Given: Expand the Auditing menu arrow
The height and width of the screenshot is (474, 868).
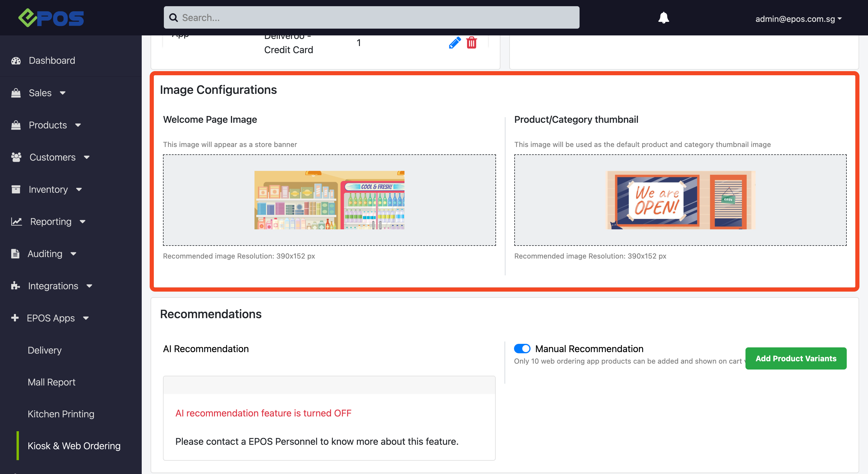Looking at the screenshot, I should pyautogui.click(x=74, y=254).
